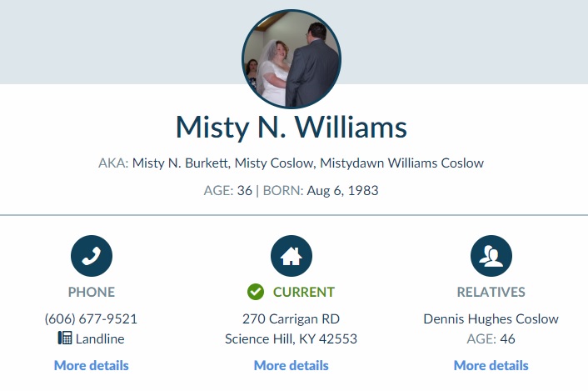Screen dimensions: 588x391
Task: Select phone number (606) 677-9521
Action: coord(91,318)
